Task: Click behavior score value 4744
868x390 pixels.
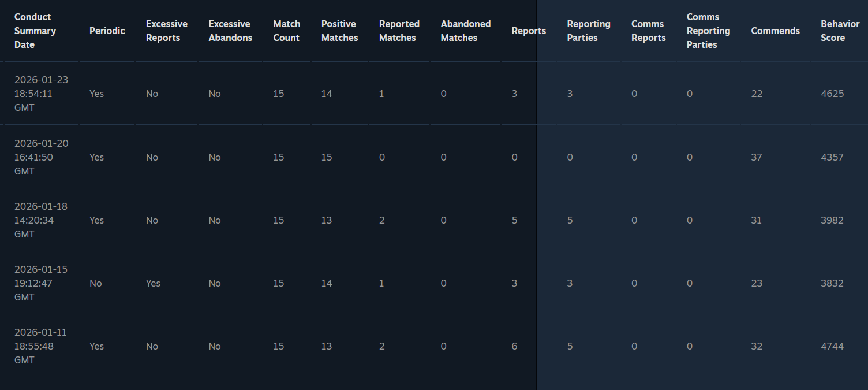Action: pos(832,346)
